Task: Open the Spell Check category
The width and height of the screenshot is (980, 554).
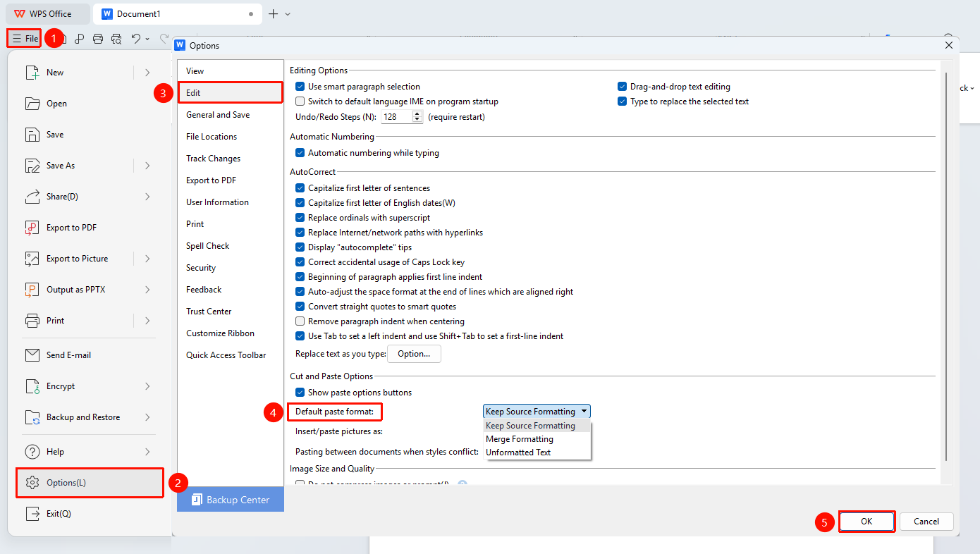Action: [230, 246]
